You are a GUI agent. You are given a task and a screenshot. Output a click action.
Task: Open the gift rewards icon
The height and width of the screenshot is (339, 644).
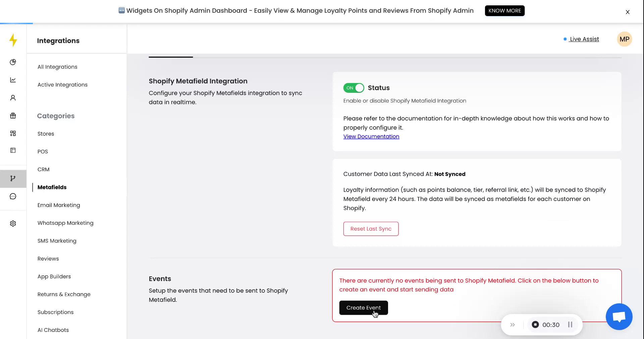[13, 116]
